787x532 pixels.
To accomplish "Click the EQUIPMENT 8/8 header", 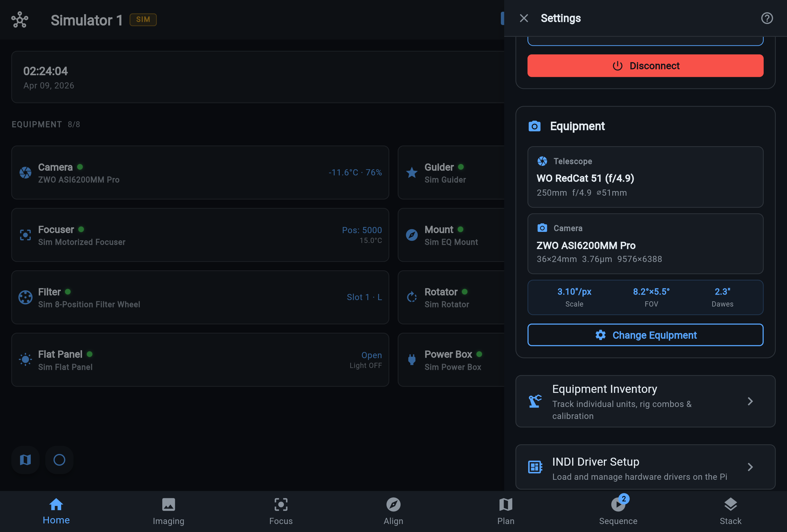I will [46, 124].
